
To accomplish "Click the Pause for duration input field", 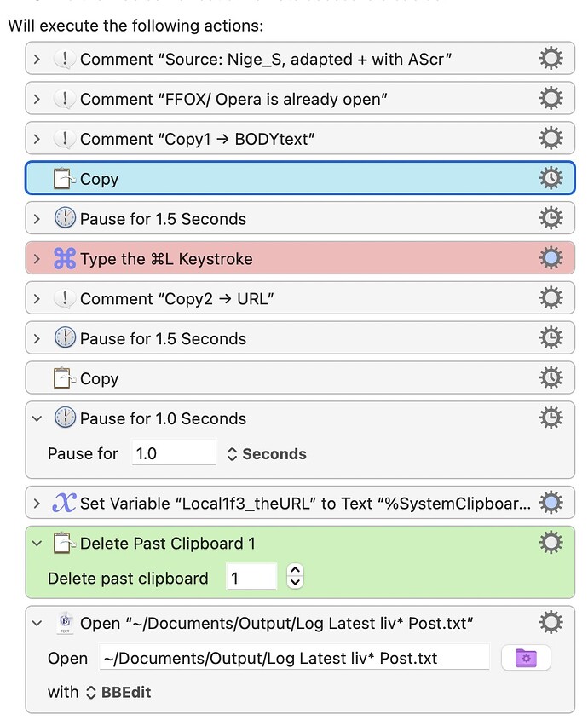I will (x=174, y=453).
